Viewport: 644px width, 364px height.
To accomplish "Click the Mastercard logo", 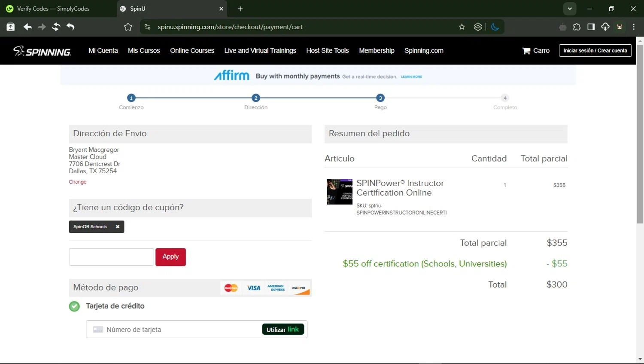I will 231,288.
